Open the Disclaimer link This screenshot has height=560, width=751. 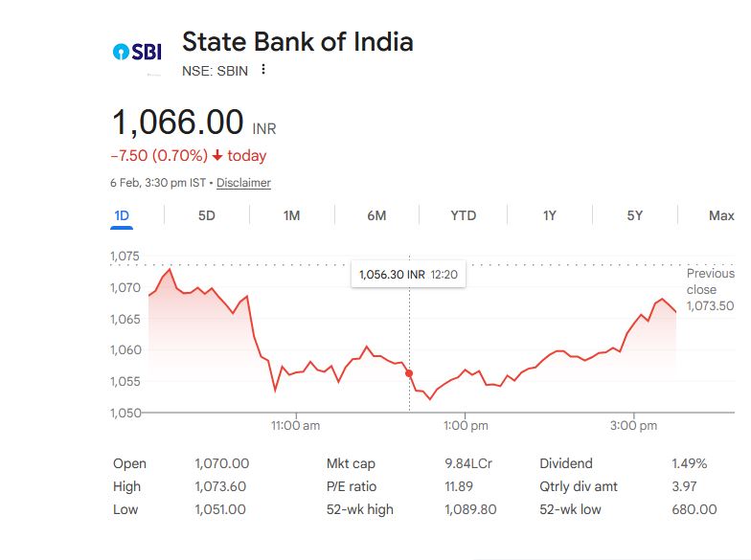pos(243,183)
